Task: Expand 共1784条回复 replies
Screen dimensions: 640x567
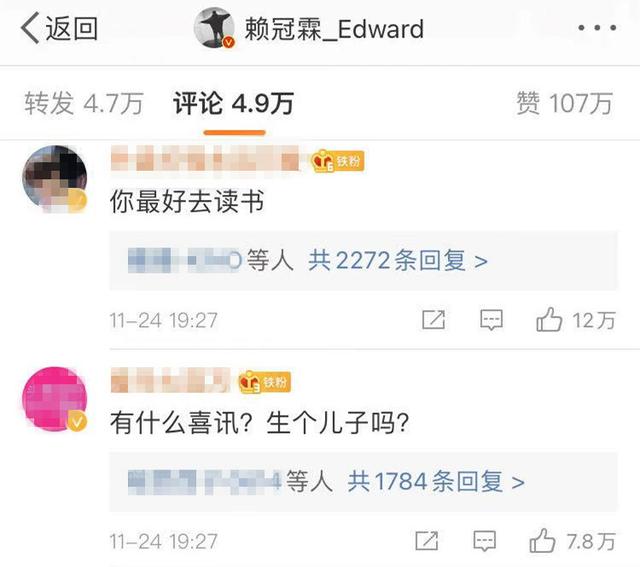Action: coord(436,482)
